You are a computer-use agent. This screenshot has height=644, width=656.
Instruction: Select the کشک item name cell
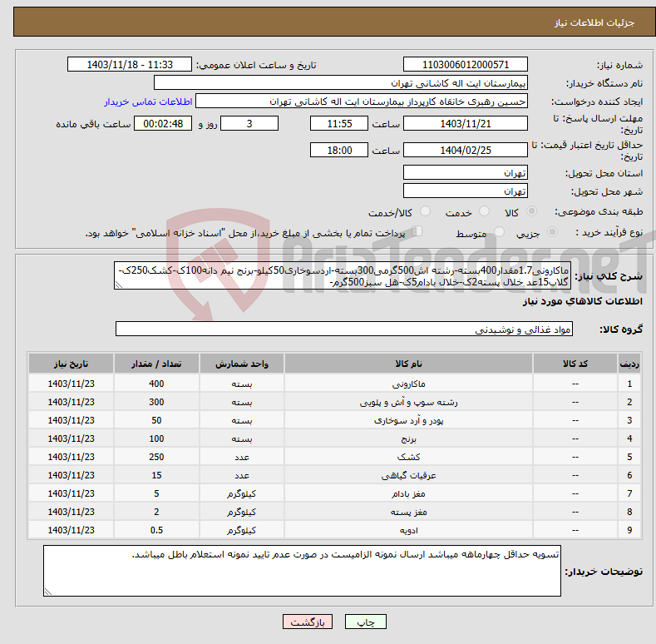408,457
